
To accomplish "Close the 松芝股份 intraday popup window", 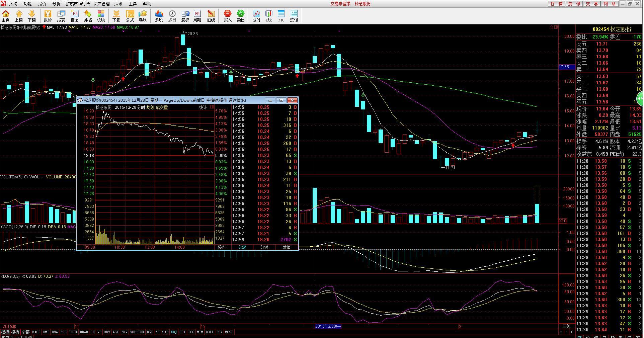I will click(x=293, y=100).
